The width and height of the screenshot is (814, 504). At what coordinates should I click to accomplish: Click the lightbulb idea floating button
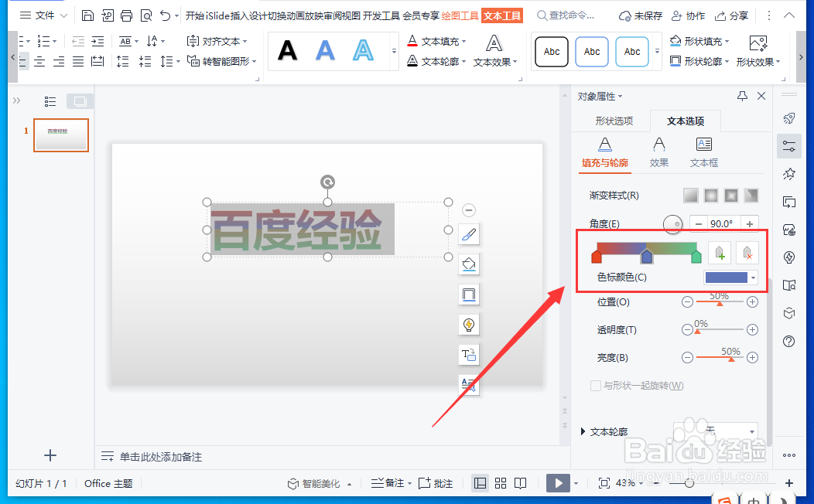pyautogui.click(x=469, y=325)
